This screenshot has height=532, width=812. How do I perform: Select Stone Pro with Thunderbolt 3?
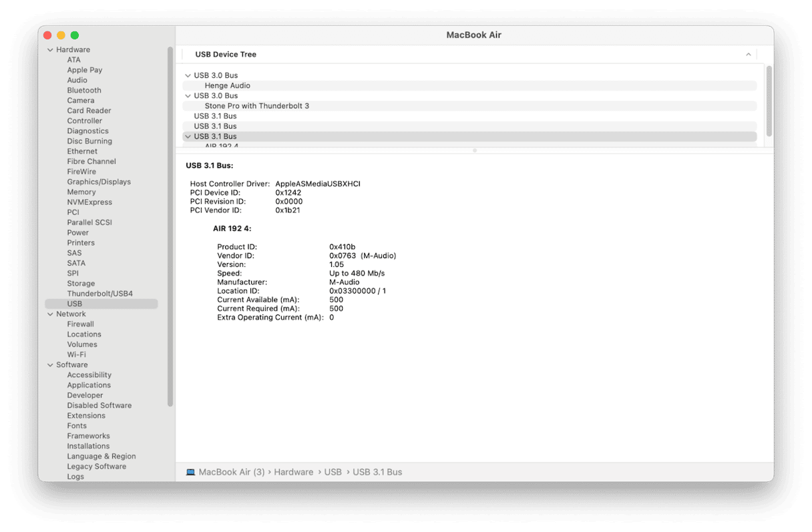[x=256, y=106]
